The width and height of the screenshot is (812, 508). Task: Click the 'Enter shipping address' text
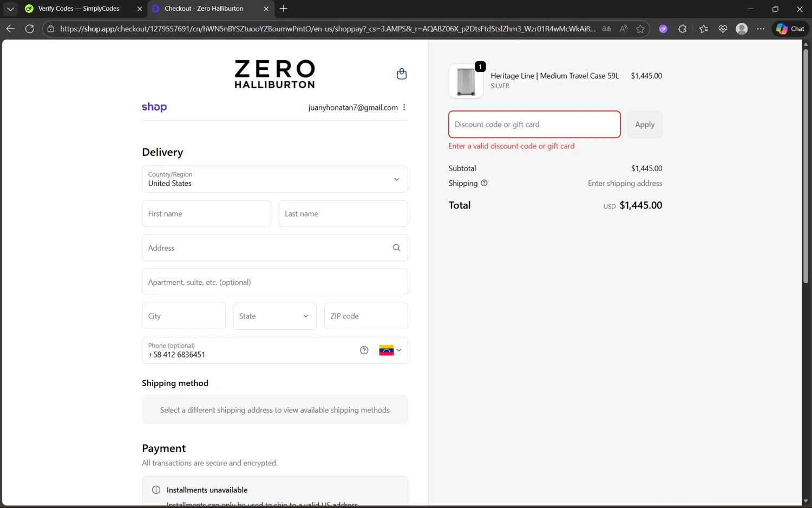(625, 184)
